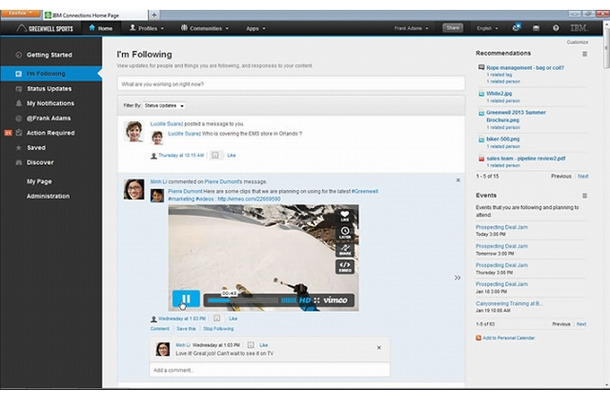This screenshot has width=610, height=400.
Task: Select I'm Following in sidebar
Action: (x=51, y=74)
